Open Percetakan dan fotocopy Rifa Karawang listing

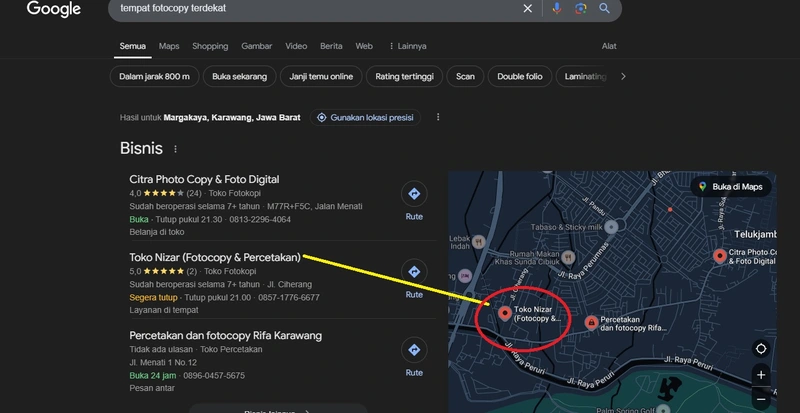point(226,336)
